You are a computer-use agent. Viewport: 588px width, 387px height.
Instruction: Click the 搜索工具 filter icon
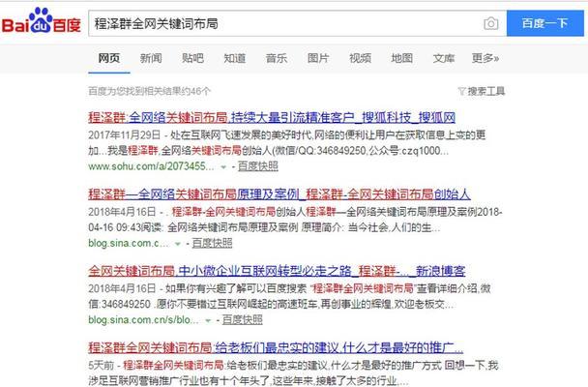coord(462,91)
